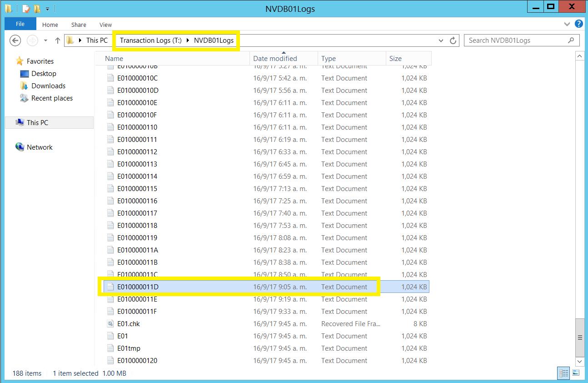Screen dimensions: 588x383
Task: Sort by the Name column header
Action: 173,59
